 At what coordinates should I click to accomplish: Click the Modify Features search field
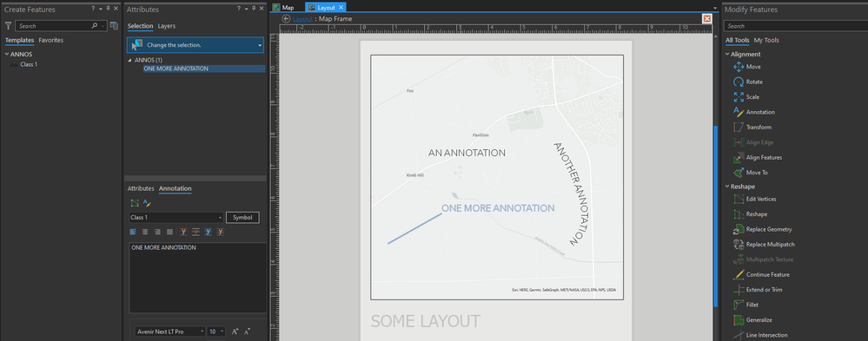796,26
